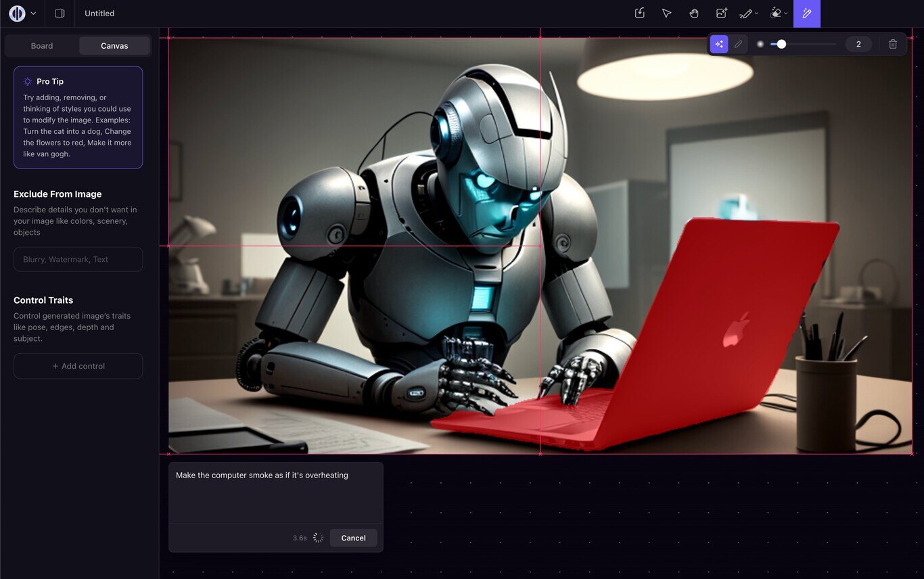Switch to manual pencil brush mode
The image size is (924, 579).
[739, 44]
